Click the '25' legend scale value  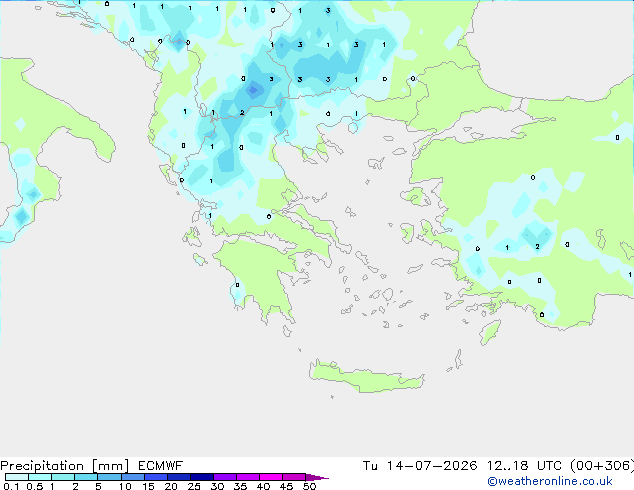[194, 486]
